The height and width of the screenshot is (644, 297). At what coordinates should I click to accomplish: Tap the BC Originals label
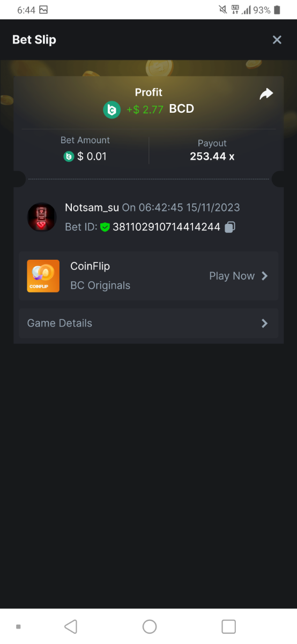click(x=100, y=286)
